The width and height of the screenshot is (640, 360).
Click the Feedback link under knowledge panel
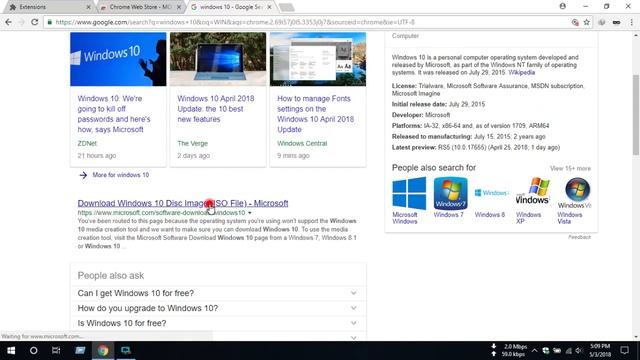tap(579, 237)
